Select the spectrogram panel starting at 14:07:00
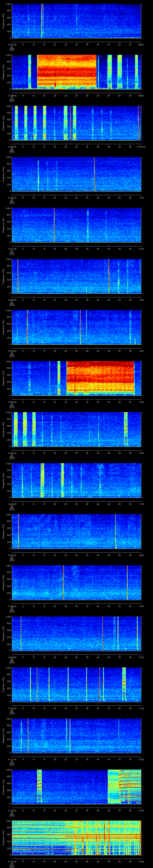153x868 pixels. click(77, 531)
